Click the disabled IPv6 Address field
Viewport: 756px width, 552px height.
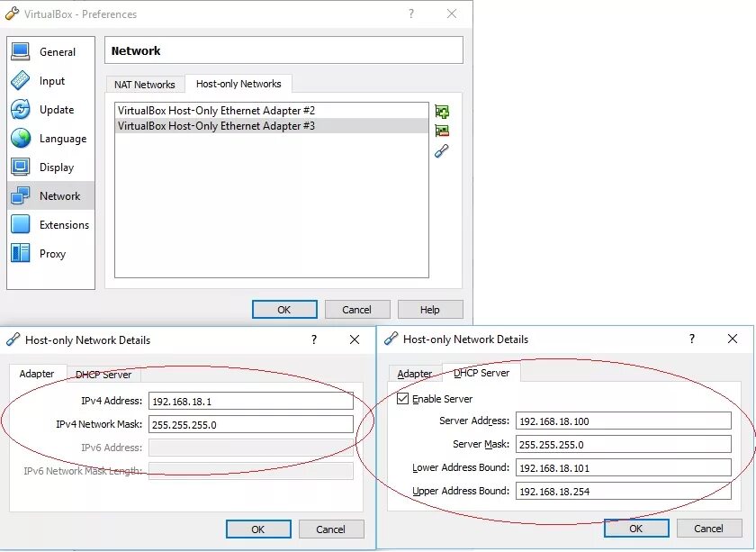(x=251, y=448)
